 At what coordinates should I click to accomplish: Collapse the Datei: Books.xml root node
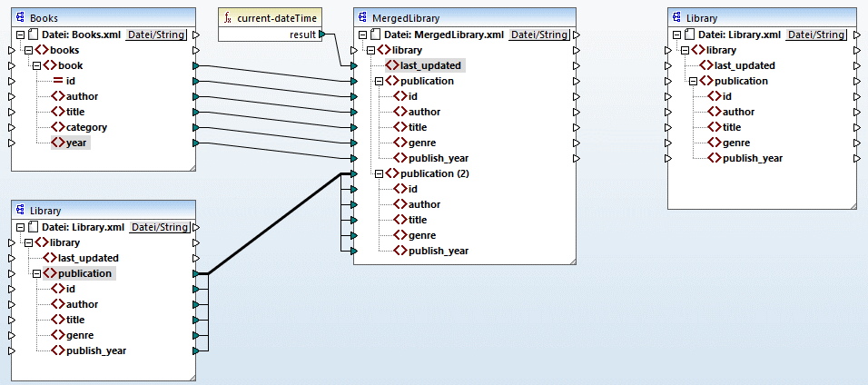pyautogui.click(x=21, y=35)
